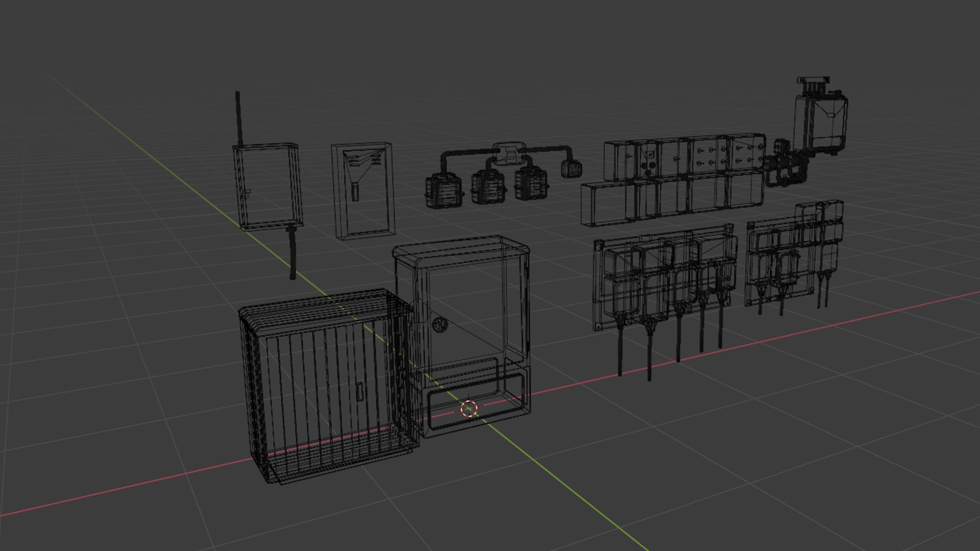980x551 pixels.
Task: Select the flat panel with the lever switch
Action: [x=363, y=190]
